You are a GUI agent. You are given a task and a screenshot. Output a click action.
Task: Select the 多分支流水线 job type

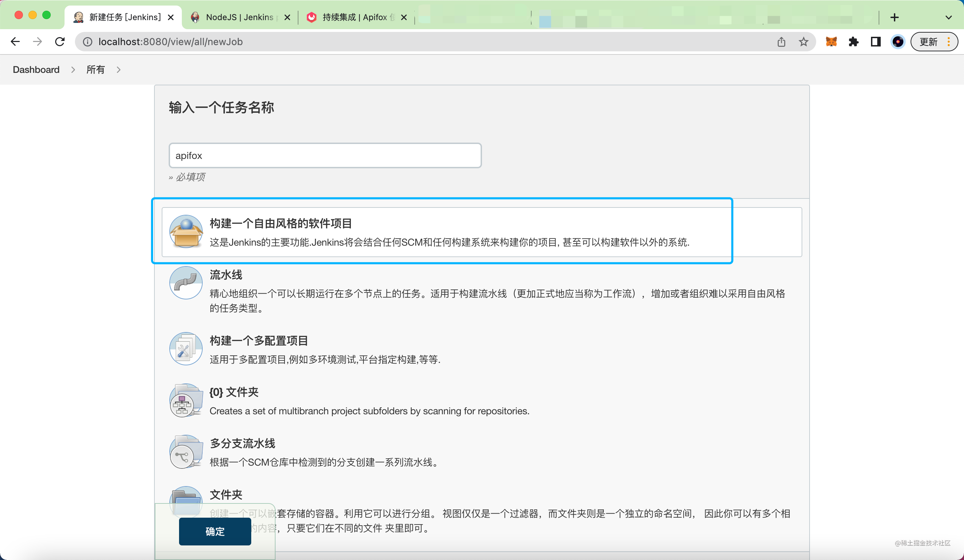click(x=242, y=443)
